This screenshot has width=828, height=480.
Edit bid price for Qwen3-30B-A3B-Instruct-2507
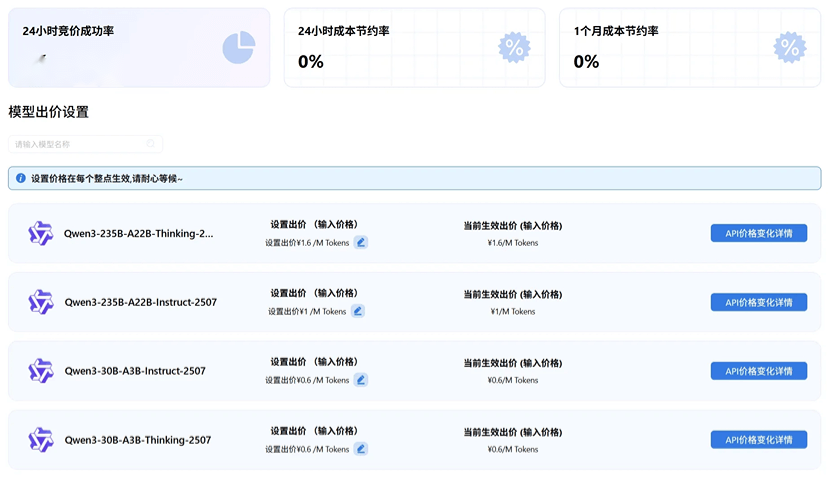(361, 380)
